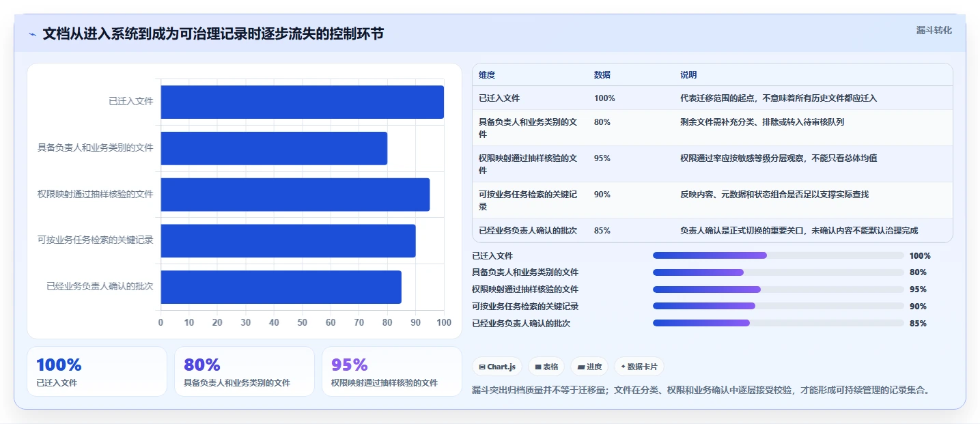Click the description starting 剩余文件需补充分类
980x424 pixels.
coord(762,122)
